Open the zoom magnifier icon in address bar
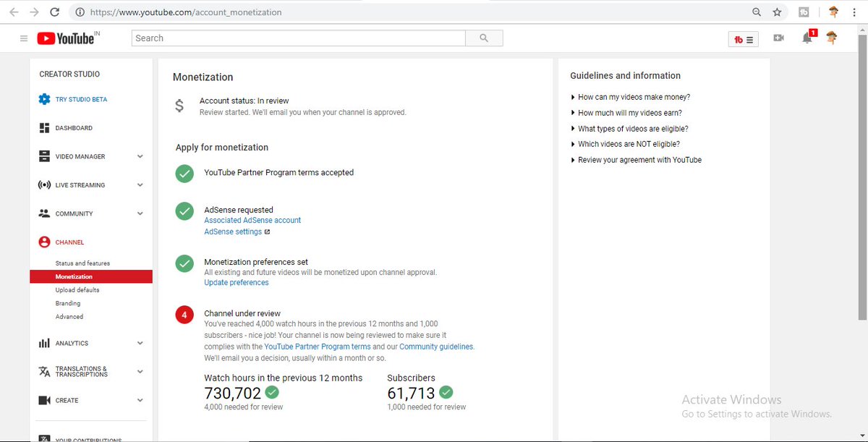The height and width of the screenshot is (442, 868). click(x=757, y=12)
